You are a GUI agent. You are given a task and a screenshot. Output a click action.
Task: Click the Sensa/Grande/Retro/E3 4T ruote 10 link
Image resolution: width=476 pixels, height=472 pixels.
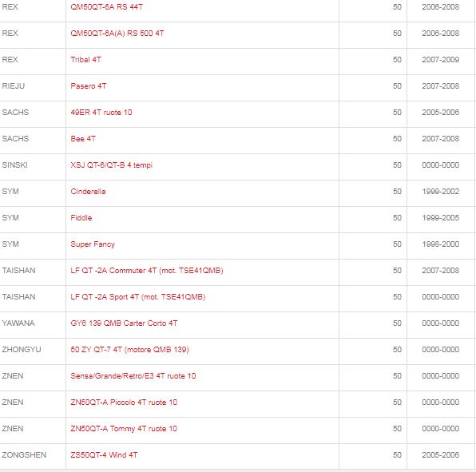[x=133, y=376]
